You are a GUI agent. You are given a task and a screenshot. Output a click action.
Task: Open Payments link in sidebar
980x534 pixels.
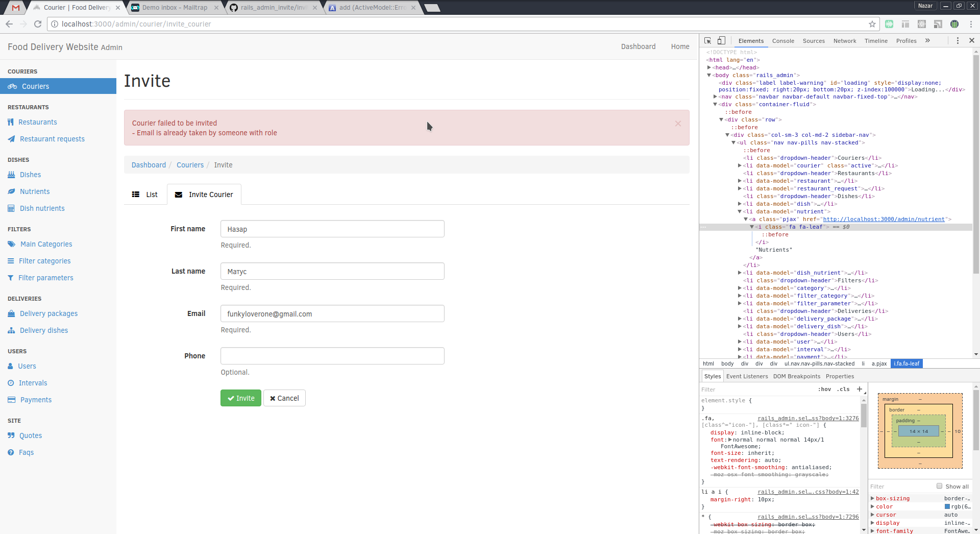pyautogui.click(x=36, y=400)
